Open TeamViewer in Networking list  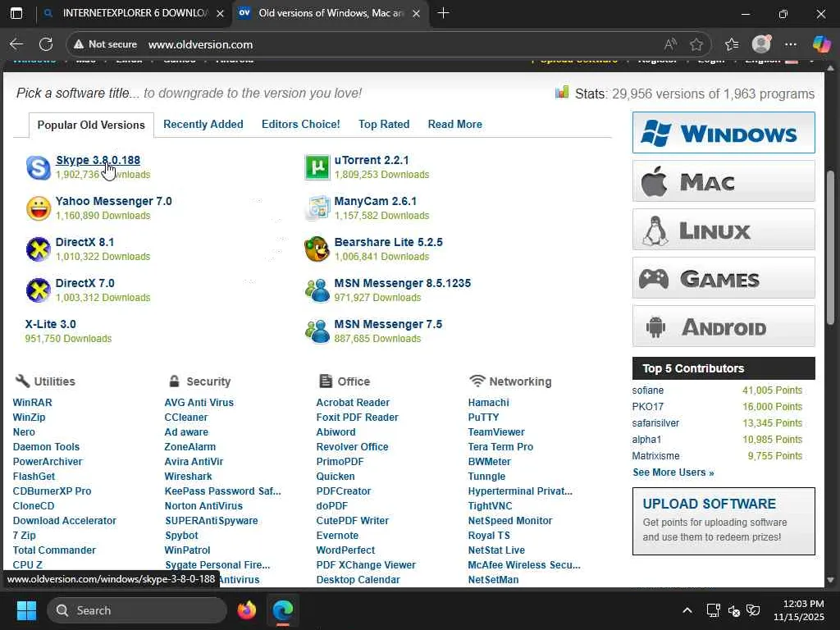(496, 431)
